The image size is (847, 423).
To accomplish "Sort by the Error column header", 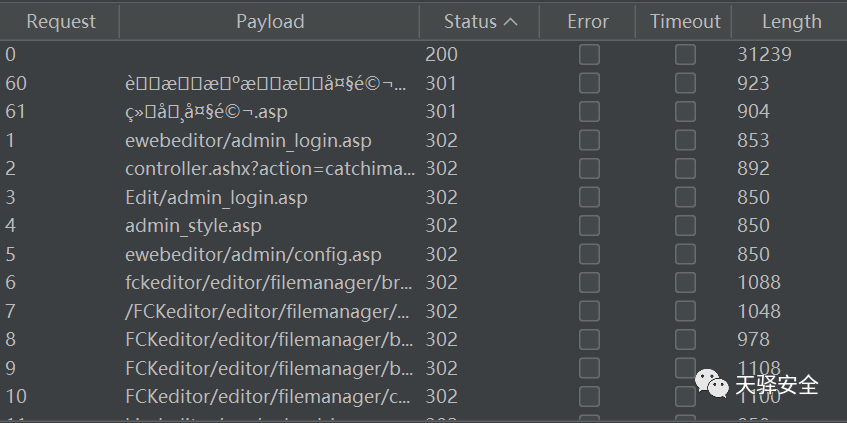I will click(588, 21).
